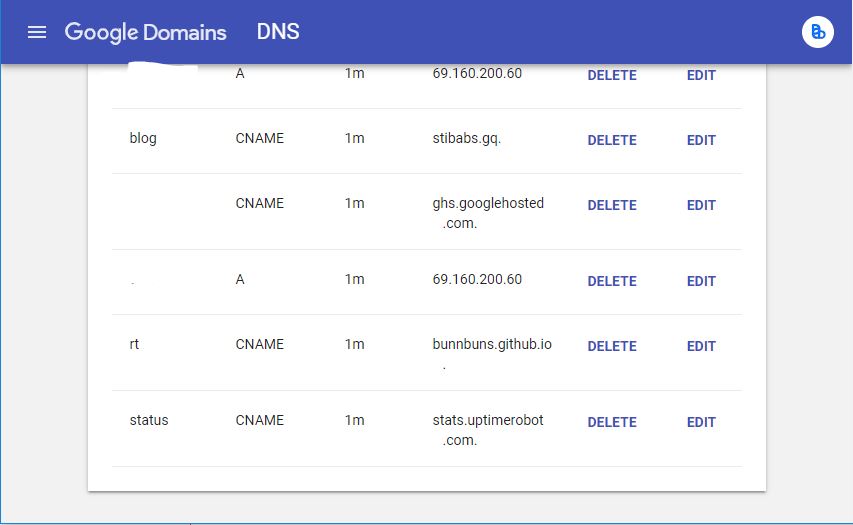Click the status record name
Screen dimensions: 853x525
point(149,421)
